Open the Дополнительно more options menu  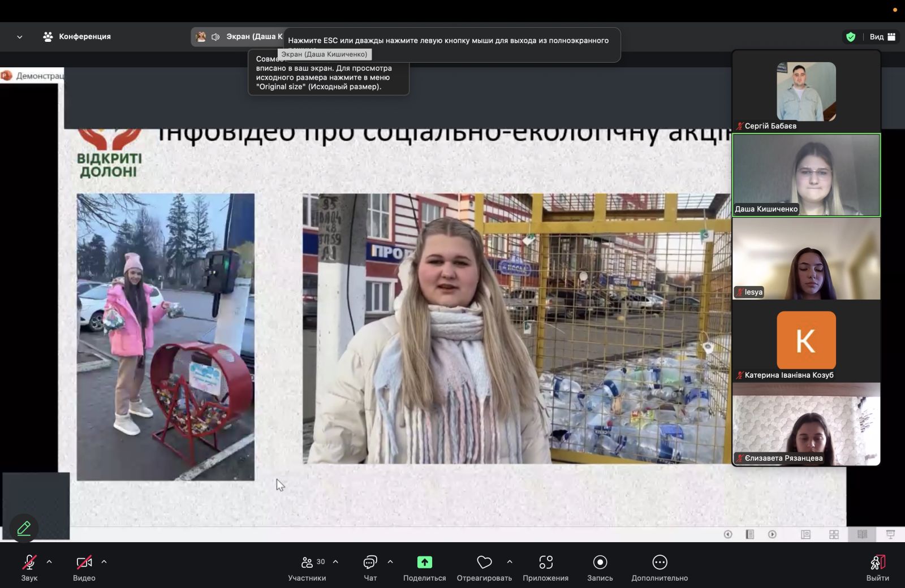click(x=660, y=562)
